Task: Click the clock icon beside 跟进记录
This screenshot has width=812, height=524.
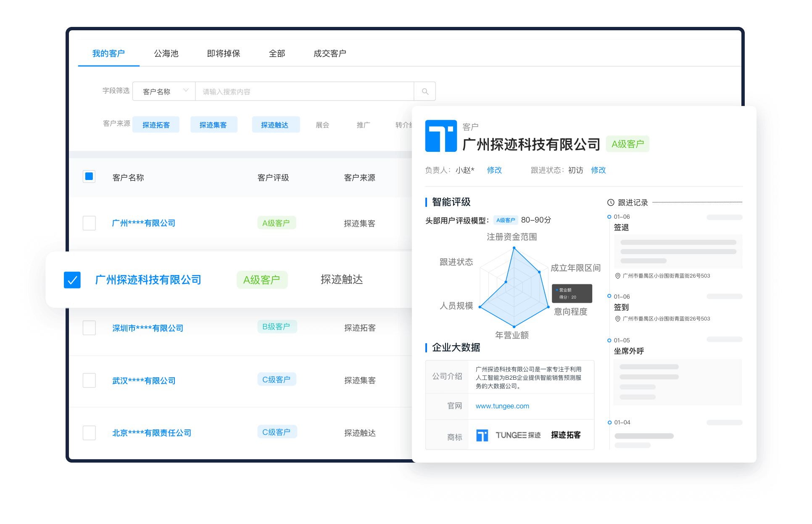Action: click(x=611, y=202)
